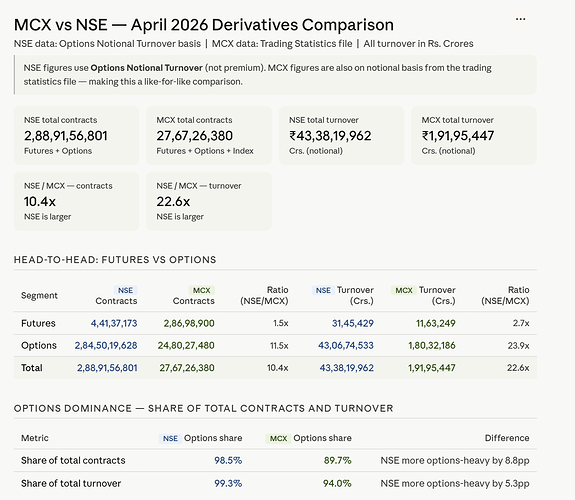The height and width of the screenshot is (500, 575).
Task: Click NSE more options-heavy by 8.8pp
Action: 455,460
